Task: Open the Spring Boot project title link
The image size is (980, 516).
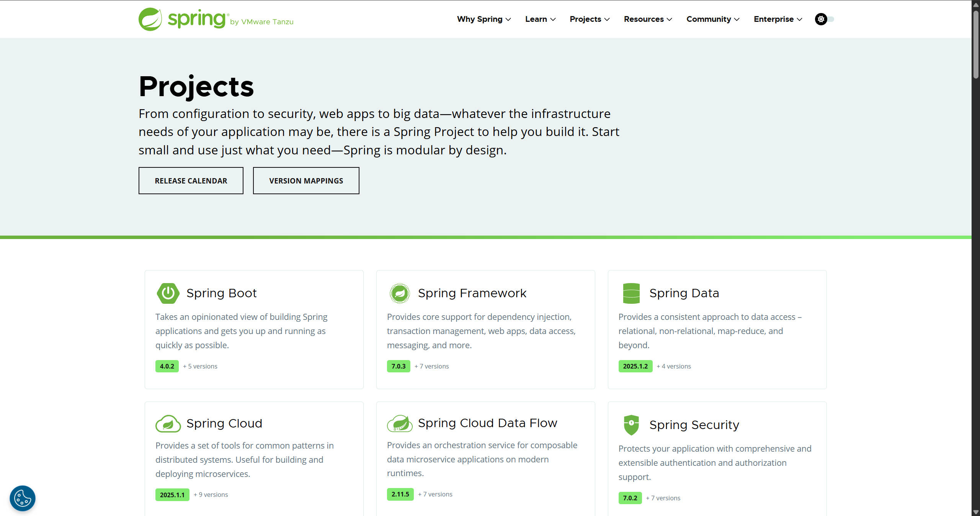Action: pyautogui.click(x=221, y=293)
